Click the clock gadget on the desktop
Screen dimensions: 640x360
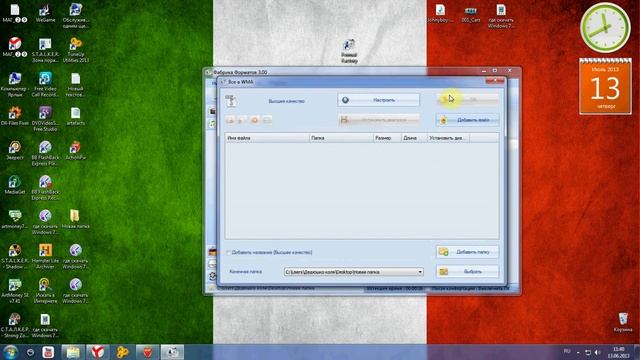605,28
